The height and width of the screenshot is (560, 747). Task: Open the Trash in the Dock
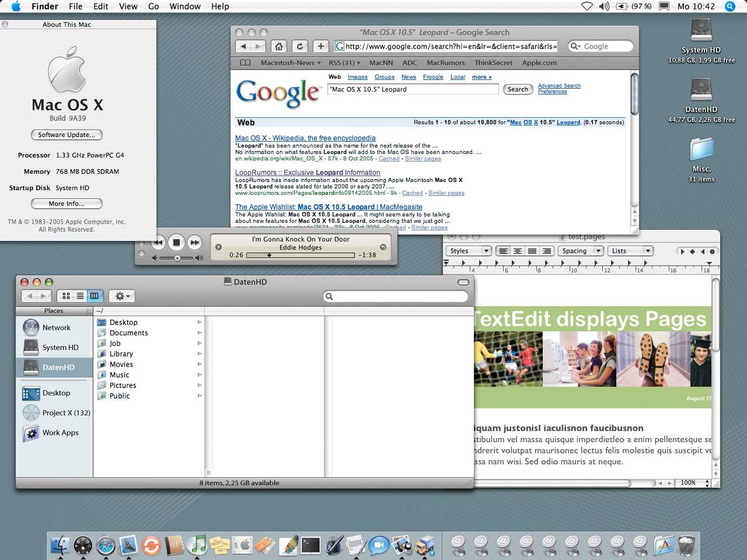coord(686,545)
